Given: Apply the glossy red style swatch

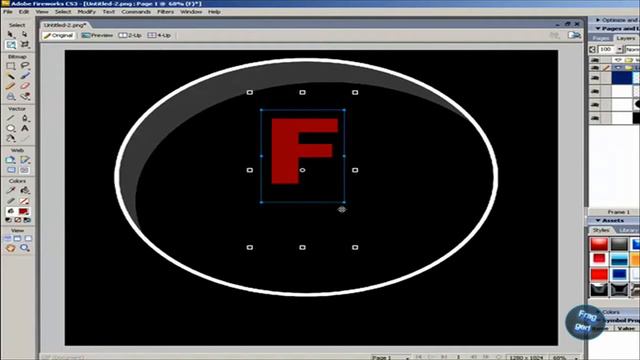Looking at the screenshot, I should coord(599,244).
